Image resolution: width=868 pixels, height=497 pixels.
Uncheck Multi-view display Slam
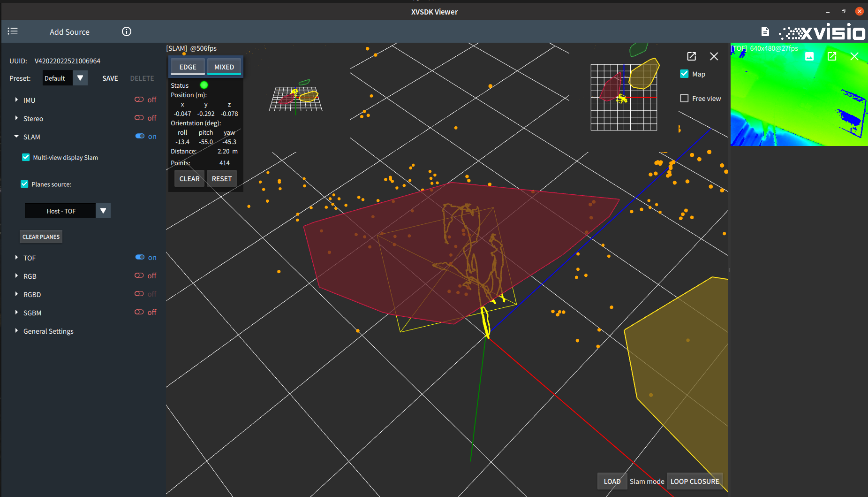[26, 157]
